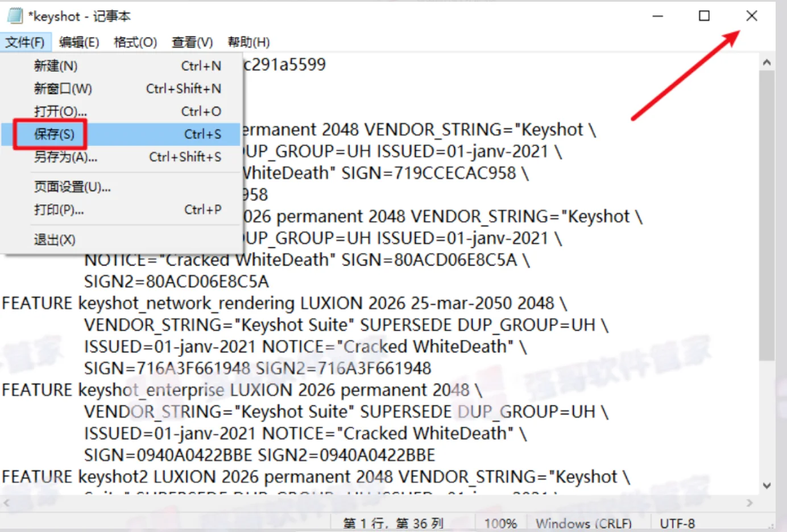Screen dimensions: 787x532
Task: Click the UTF-8 encoding status entry
Action: tap(677, 523)
